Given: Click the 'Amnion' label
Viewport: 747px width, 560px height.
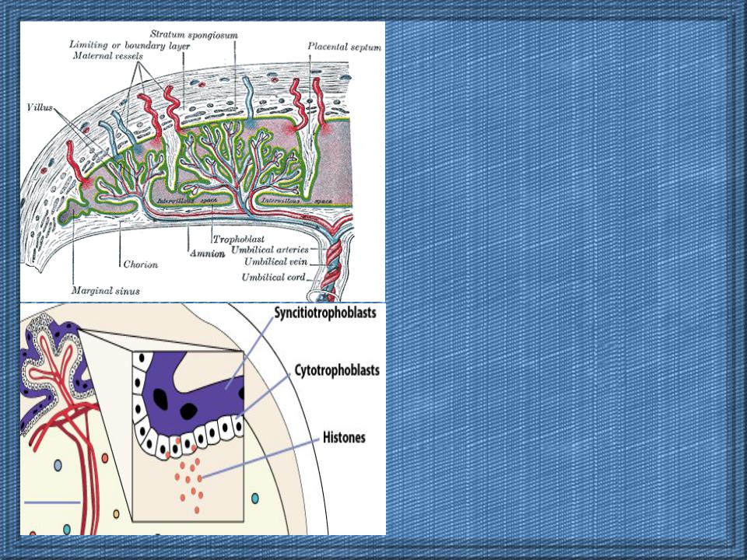Looking at the screenshot, I should [207, 254].
